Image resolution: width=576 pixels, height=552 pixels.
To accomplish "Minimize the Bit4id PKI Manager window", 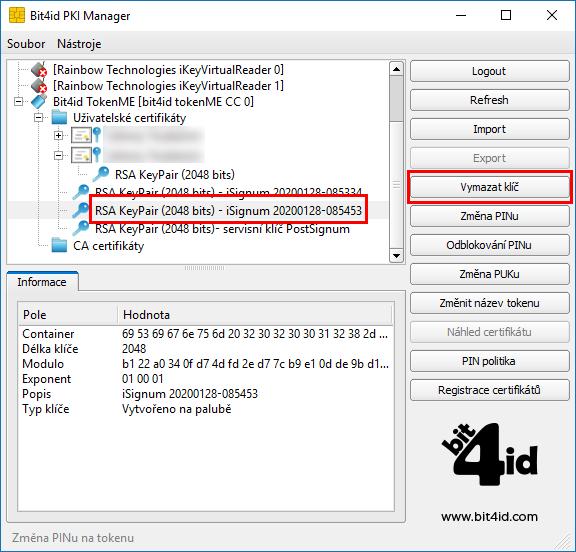I will 461,15.
